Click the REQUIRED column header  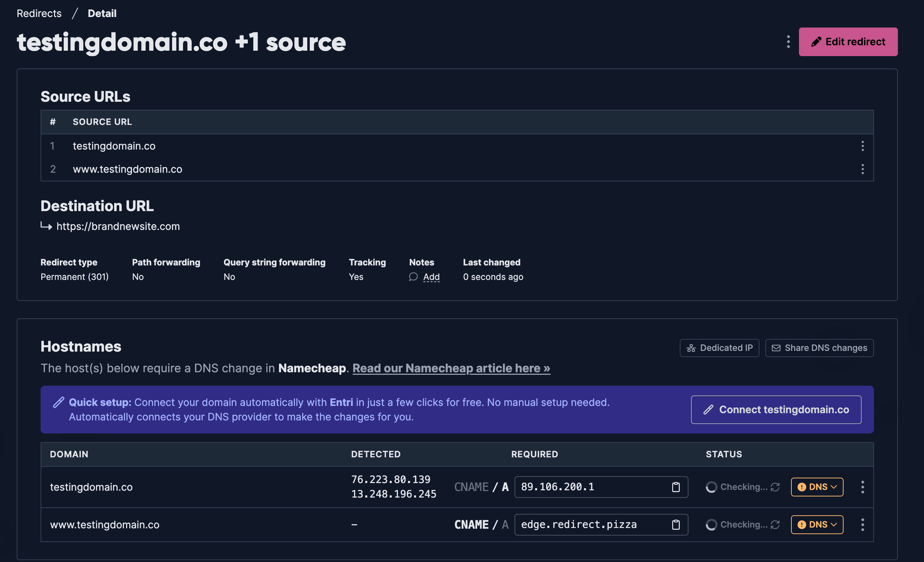click(534, 454)
